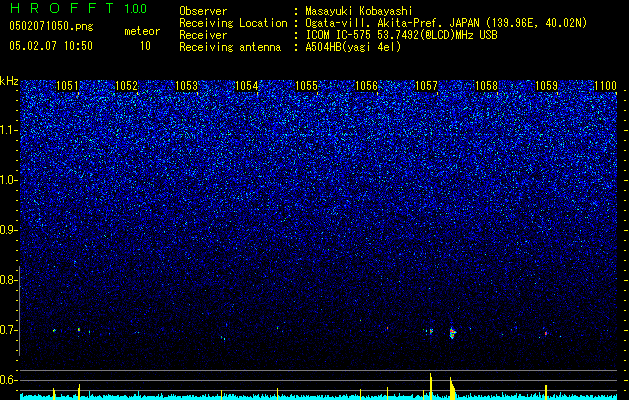Select observer name Masayuki Kobayashi
The image size is (629, 400).
coord(358,11)
